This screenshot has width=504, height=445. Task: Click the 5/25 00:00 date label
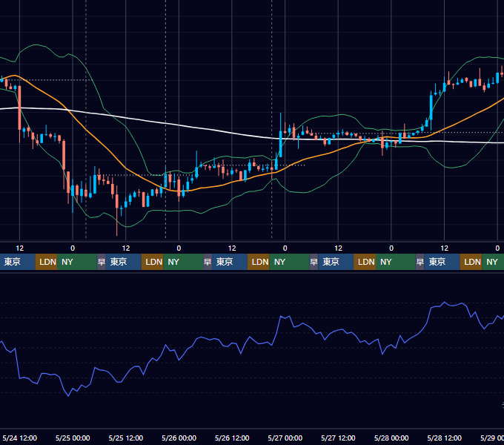click(x=73, y=438)
